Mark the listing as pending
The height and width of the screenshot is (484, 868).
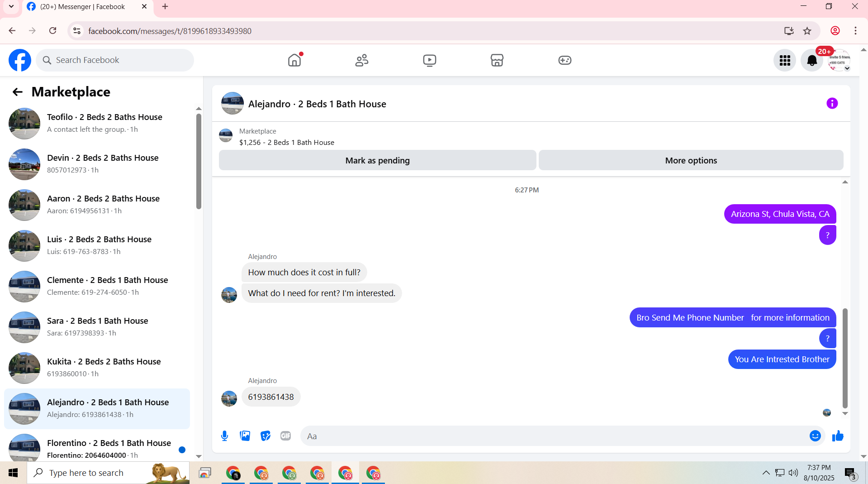[x=377, y=160]
